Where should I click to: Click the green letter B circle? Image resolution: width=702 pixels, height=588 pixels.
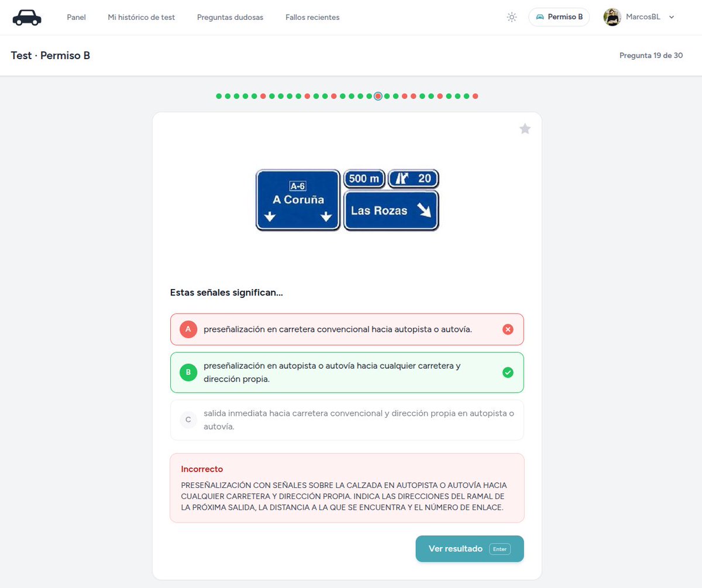(188, 372)
